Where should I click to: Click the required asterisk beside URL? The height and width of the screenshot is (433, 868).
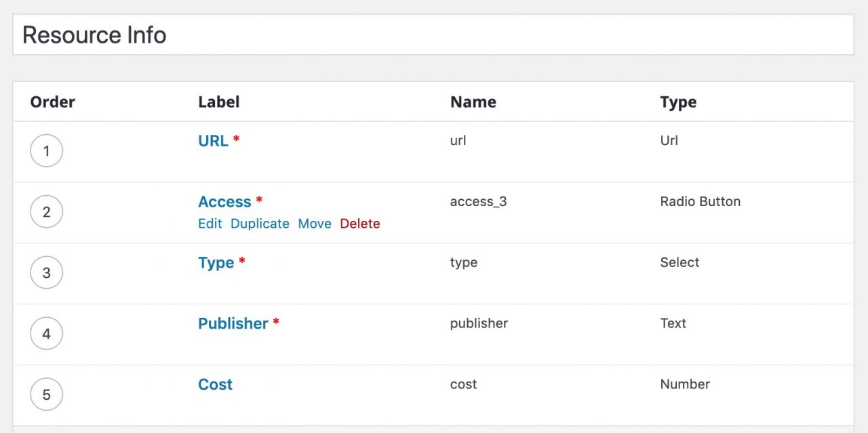(235, 139)
